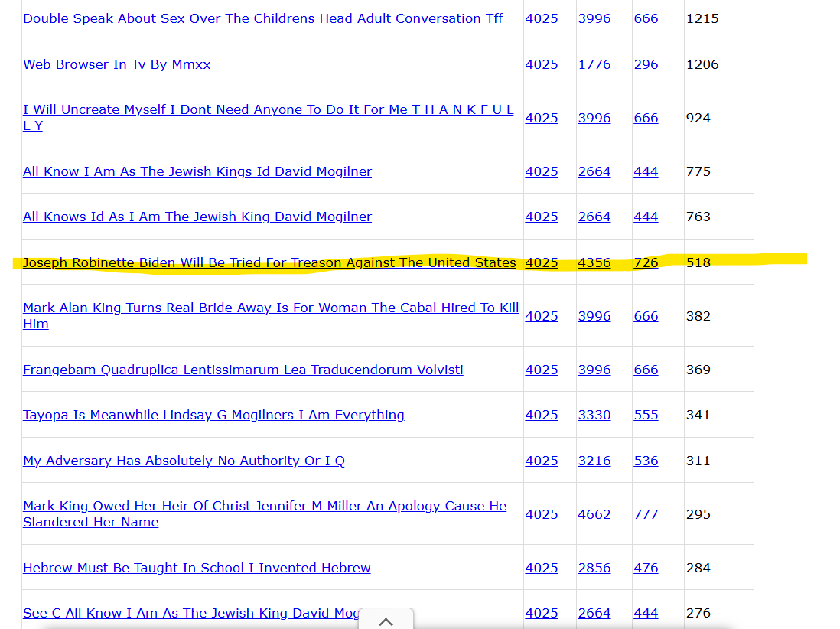Select the count value 1206
Viewport: 840px width, 629px height.
pos(702,64)
